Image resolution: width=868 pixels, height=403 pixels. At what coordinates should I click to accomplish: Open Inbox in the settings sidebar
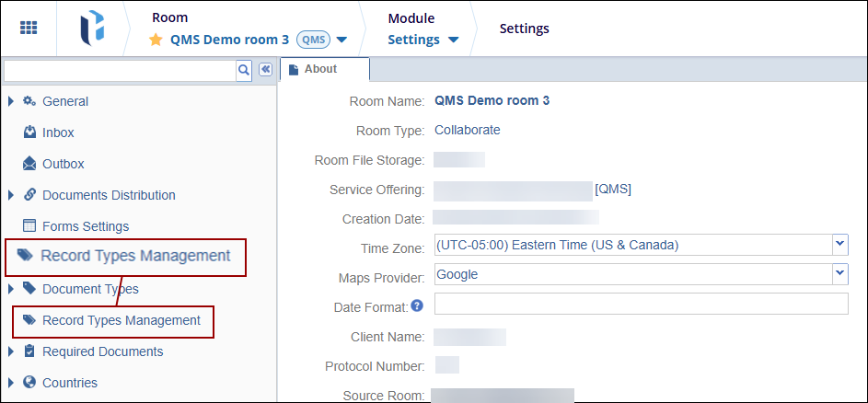tap(57, 132)
